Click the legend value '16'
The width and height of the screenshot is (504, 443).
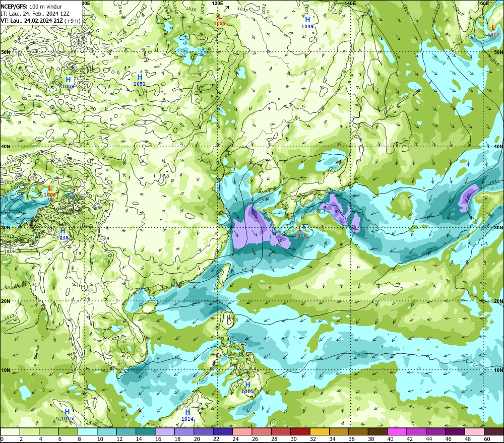click(158, 439)
